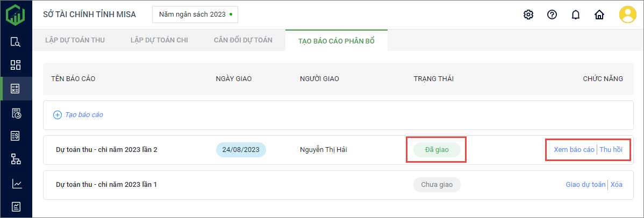Viewport: 644px width, 218px height.
Task: Open the user avatar menu
Action: click(x=627, y=14)
